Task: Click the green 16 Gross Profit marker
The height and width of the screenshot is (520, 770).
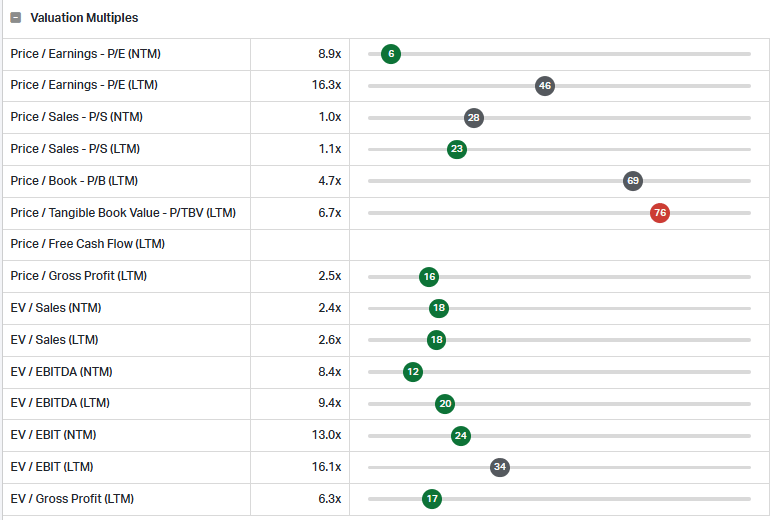Action: [429, 277]
